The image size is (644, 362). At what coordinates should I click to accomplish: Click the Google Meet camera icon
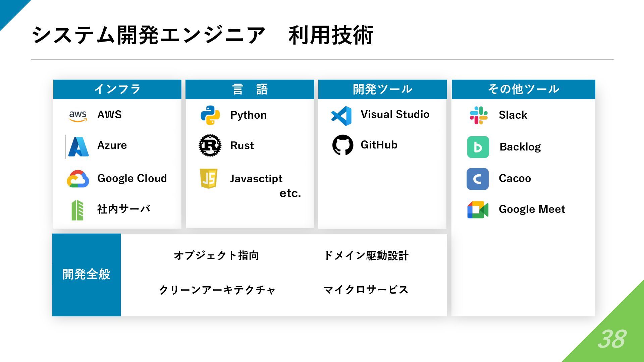coord(478,210)
